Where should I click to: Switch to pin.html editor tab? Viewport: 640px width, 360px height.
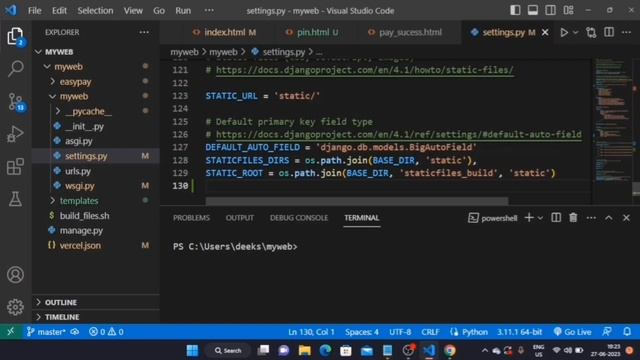tap(313, 32)
